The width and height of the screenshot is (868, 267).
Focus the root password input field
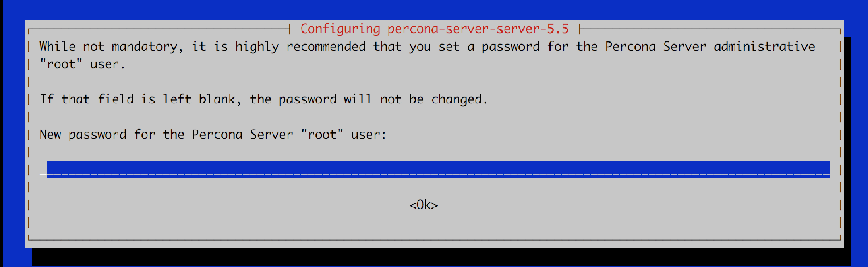click(x=438, y=169)
